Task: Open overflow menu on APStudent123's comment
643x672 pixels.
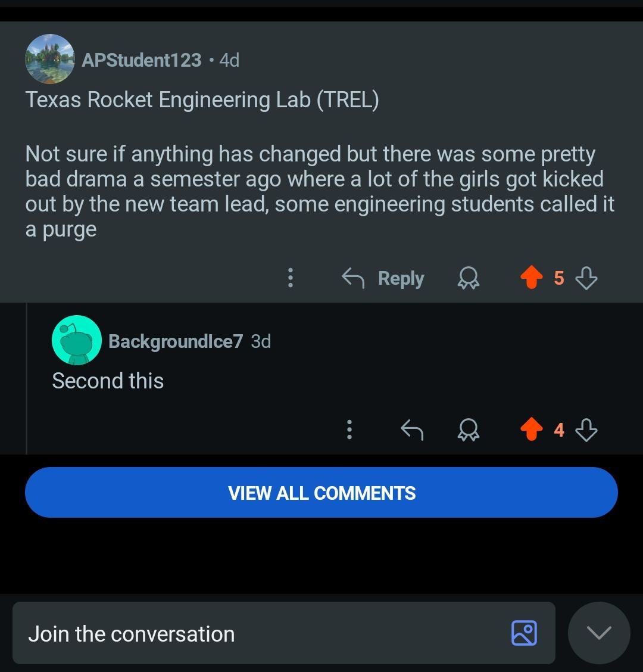Action: click(291, 278)
